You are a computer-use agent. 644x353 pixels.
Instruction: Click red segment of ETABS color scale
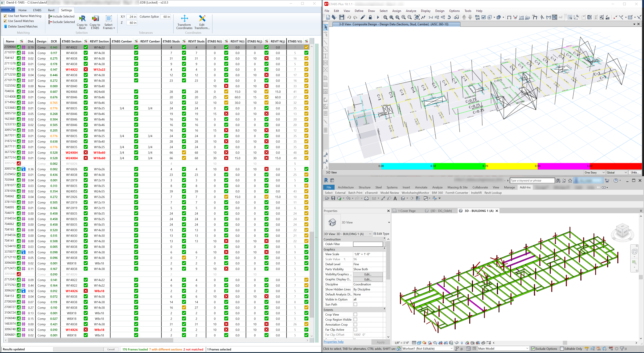(x=615, y=166)
